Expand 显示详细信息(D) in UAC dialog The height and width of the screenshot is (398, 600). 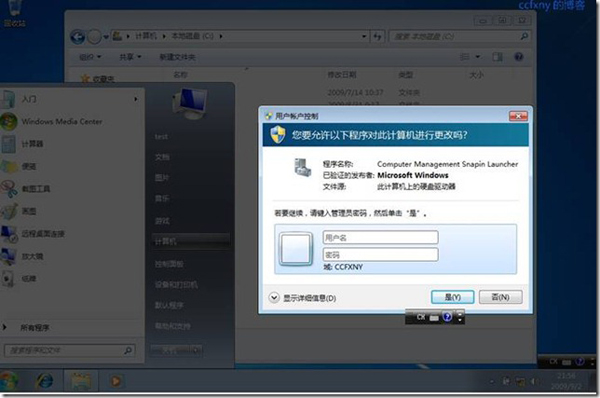click(303, 298)
